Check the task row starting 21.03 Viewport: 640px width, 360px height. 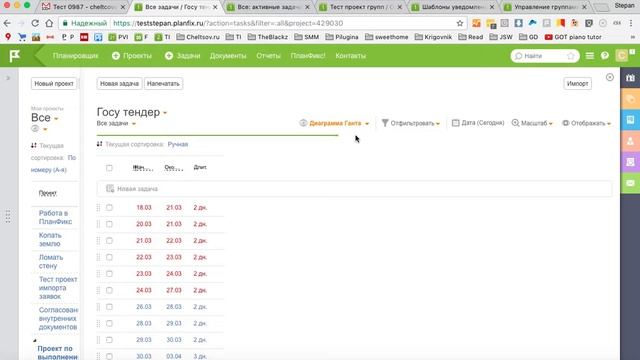pos(109,241)
